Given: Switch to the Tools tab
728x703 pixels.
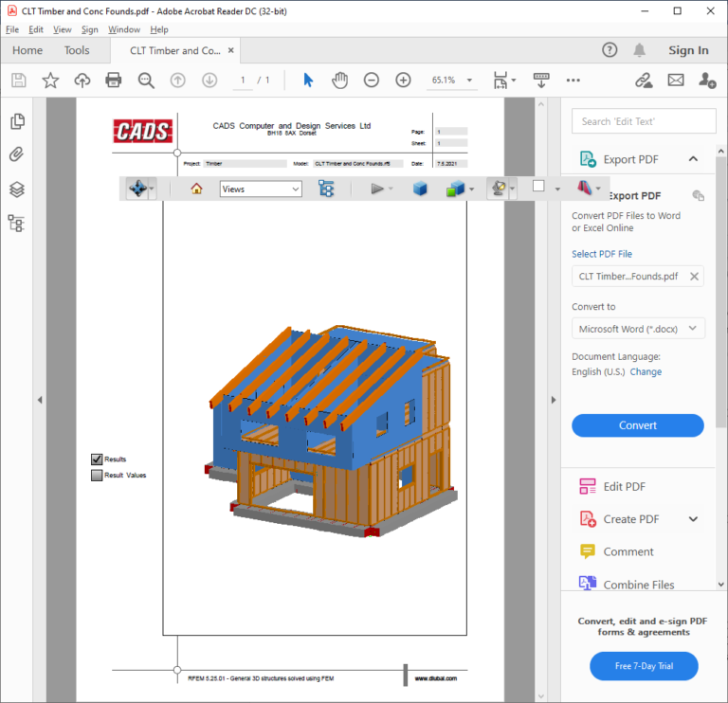Looking at the screenshot, I should point(77,50).
